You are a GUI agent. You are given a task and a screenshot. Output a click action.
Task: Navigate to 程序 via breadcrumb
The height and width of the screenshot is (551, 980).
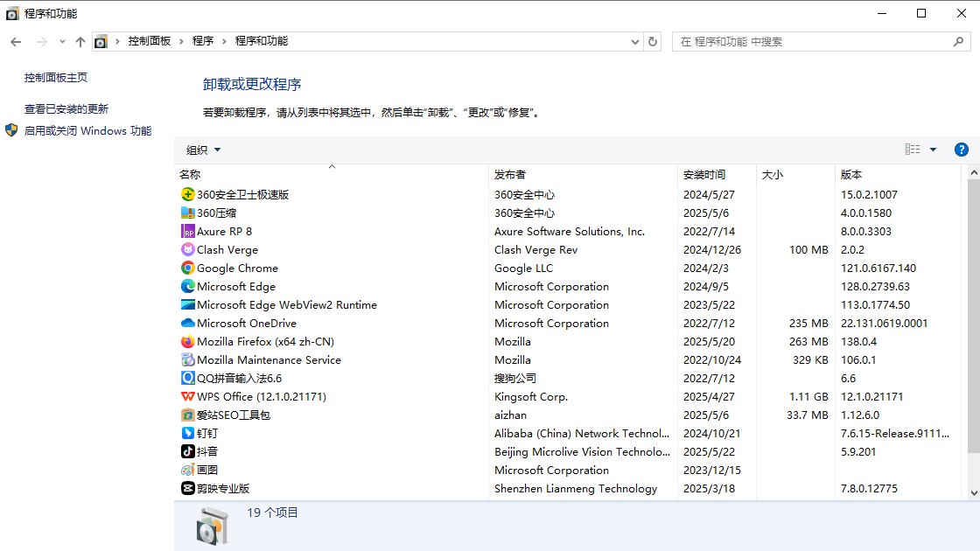pos(204,40)
